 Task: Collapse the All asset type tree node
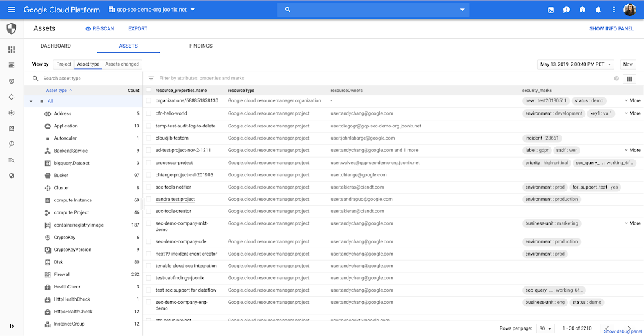click(31, 102)
